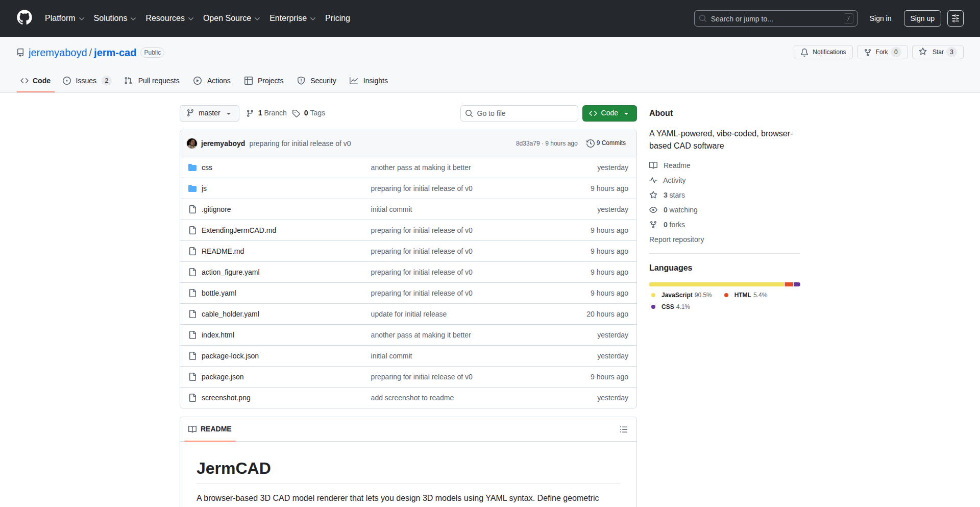Click the jerm-cad repository name link

tap(115, 53)
